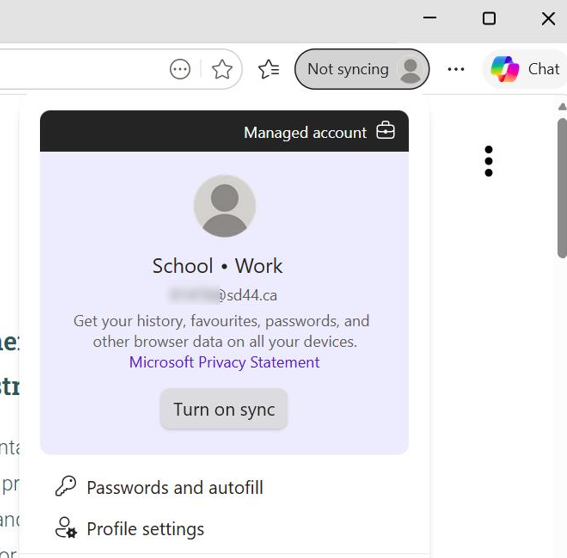Minimize the browser window
The image size is (567, 558).
pyautogui.click(x=430, y=18)
